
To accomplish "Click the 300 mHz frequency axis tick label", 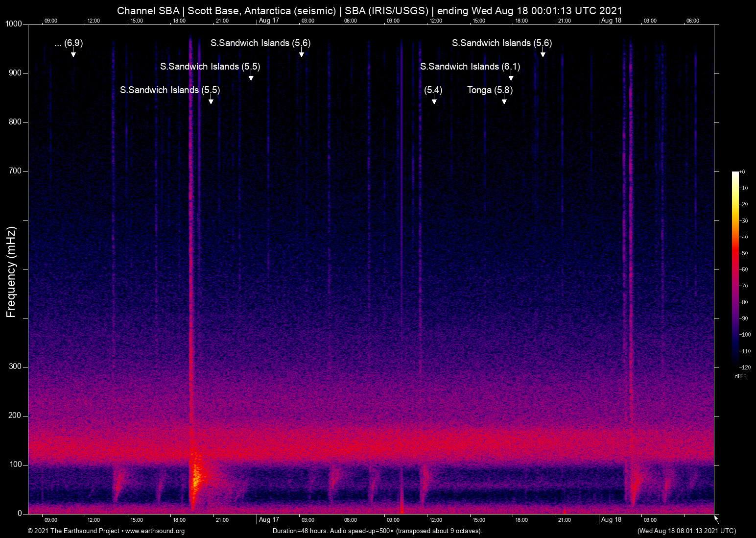I will (15, 367).
